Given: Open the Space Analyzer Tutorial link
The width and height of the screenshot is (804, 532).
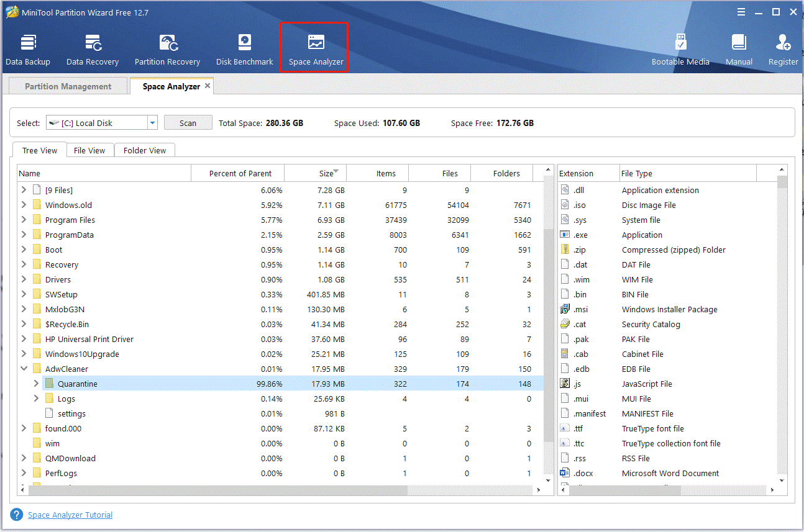Looking at the screenshot, I should (70, 515).
